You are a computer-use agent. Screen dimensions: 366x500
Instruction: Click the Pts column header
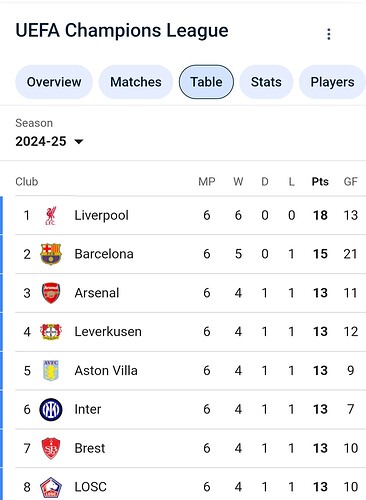(x=320, y=182)
